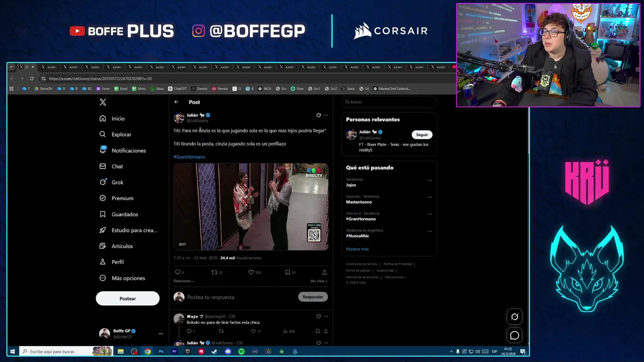Open Perfil in the sidebar
Screen dimensions: 644x362
tap(112, 262)
